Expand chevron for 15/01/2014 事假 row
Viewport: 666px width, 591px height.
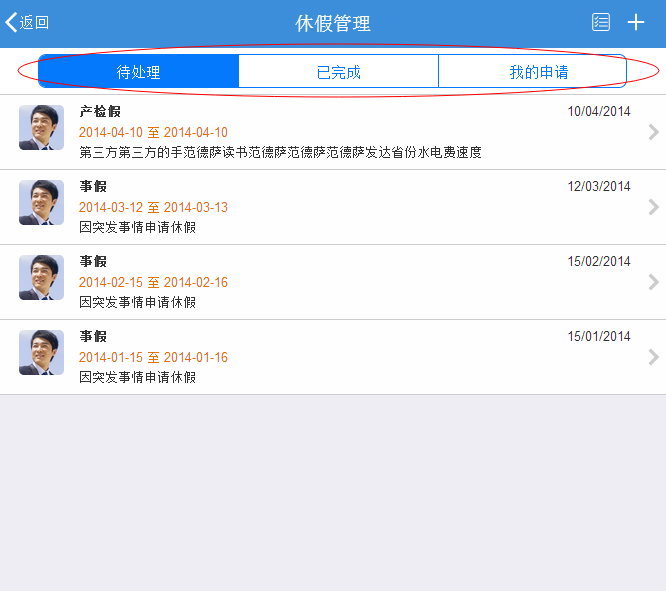click(653, 357)
